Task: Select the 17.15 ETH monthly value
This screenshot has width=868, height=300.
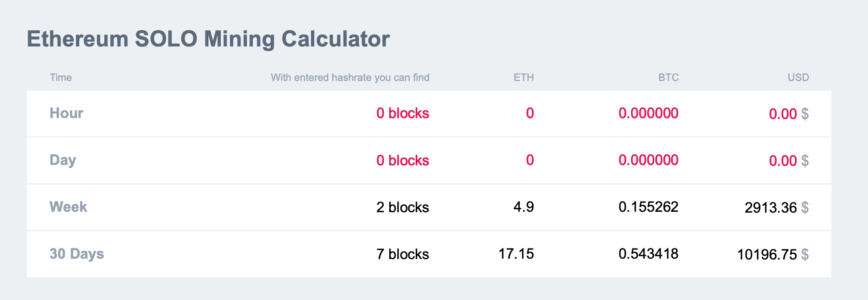Action: 516,254
